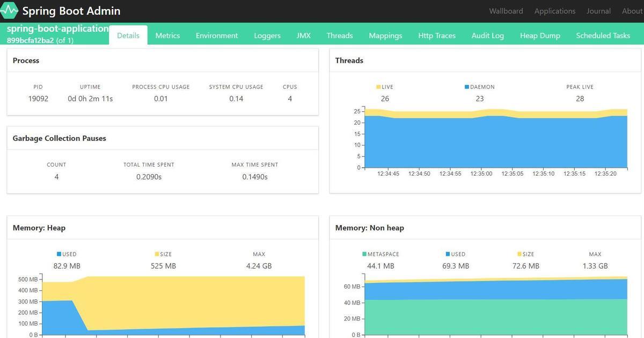Open the Journal page link
Viewport: 644px width, 338px height.
coord(598,11)
